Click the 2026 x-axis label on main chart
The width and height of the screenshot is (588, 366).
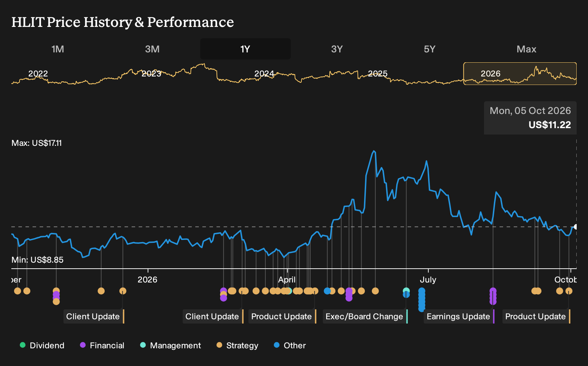pyautogui.click(x=147, y=280)
